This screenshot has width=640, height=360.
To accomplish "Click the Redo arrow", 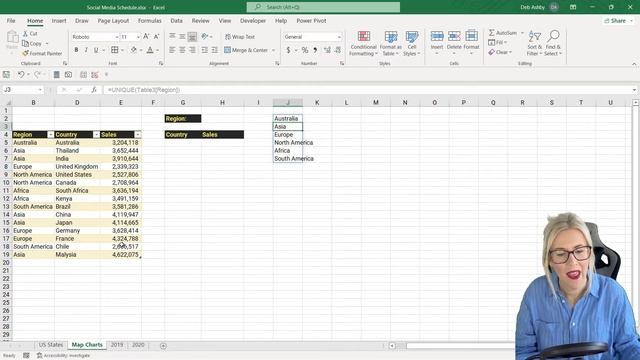I will [37, 74].
